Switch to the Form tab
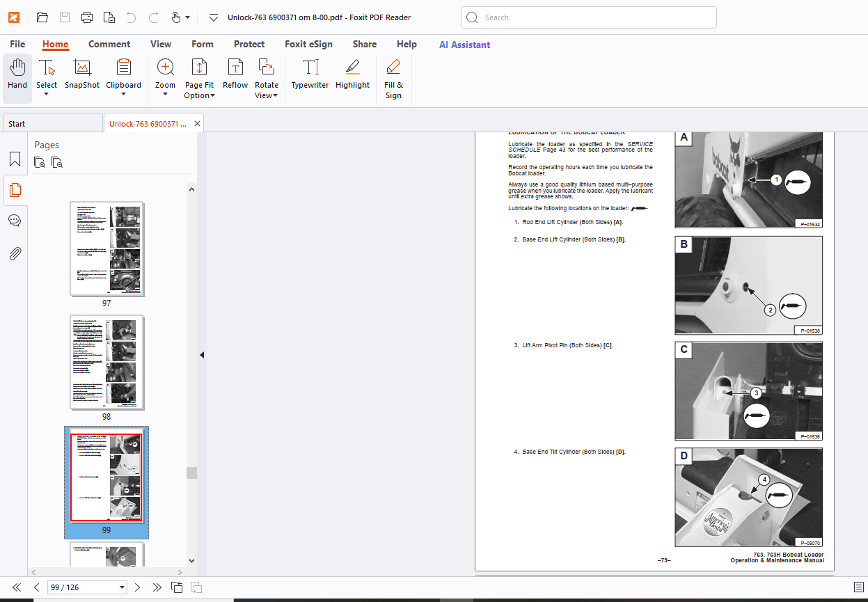The width and height of the screenshot is (868, 602). tap(203, 44)
